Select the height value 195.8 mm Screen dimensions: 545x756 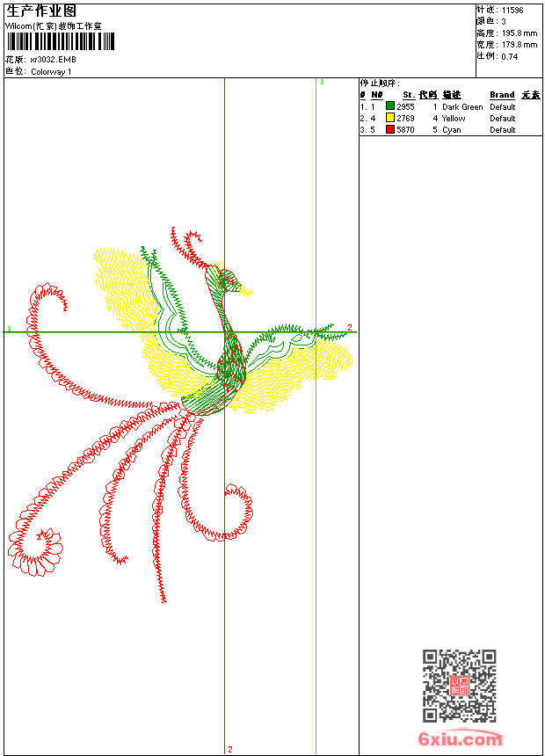[520, 33]
